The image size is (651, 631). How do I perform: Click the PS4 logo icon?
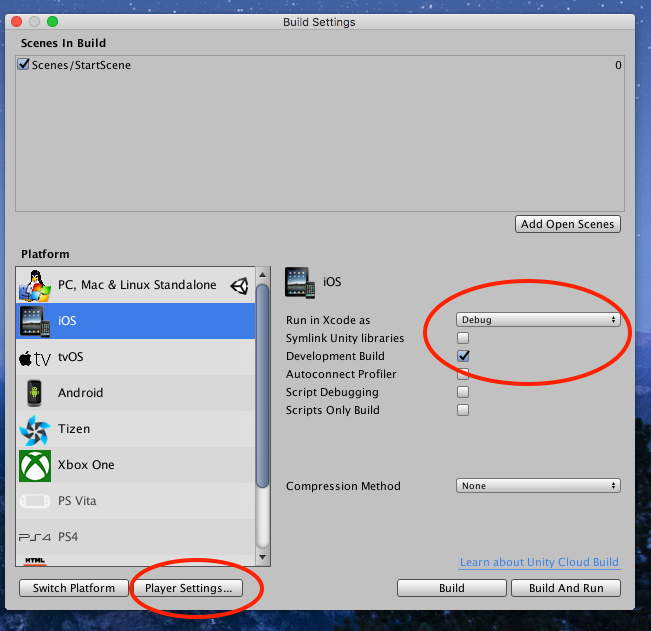(35, 537)
